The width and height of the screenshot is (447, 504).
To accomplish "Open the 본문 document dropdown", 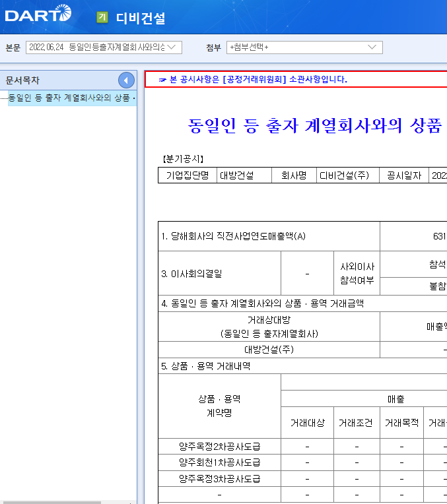I will pyautogui.click(x=104, y=47).
